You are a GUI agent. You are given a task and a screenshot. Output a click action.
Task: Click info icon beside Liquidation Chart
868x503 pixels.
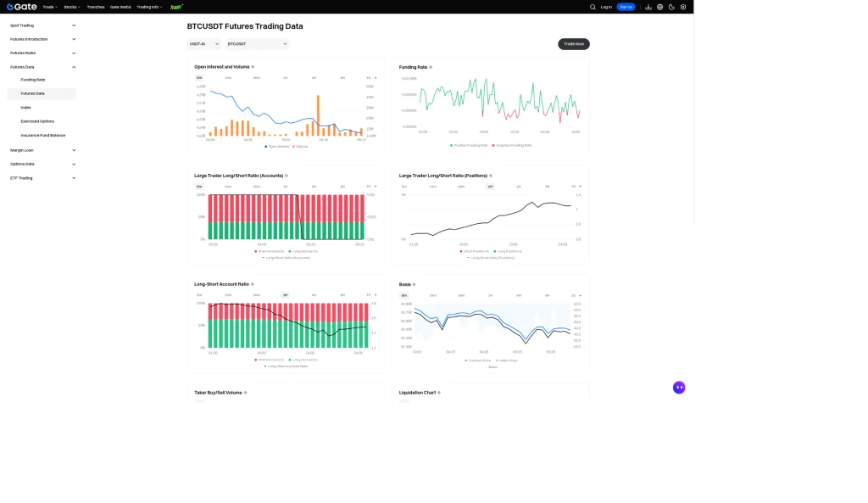439,393
